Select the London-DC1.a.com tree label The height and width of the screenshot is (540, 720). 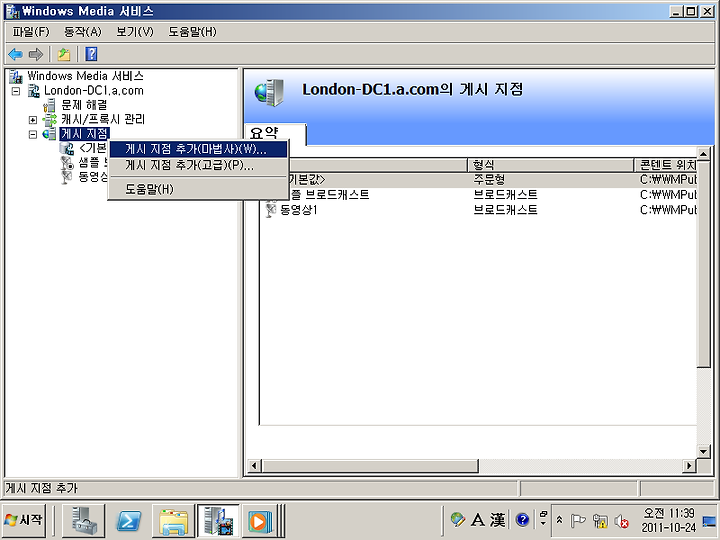(94, 91)
